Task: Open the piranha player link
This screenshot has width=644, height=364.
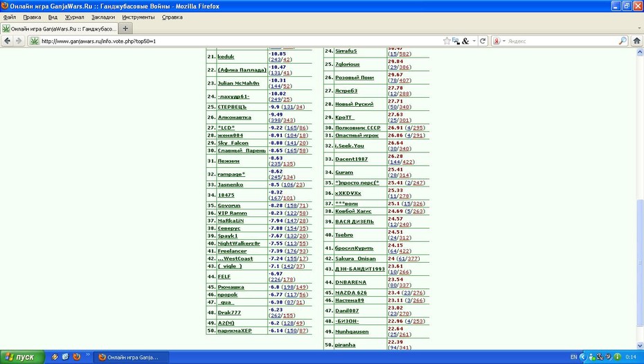Action: click(x=346, y=345)
